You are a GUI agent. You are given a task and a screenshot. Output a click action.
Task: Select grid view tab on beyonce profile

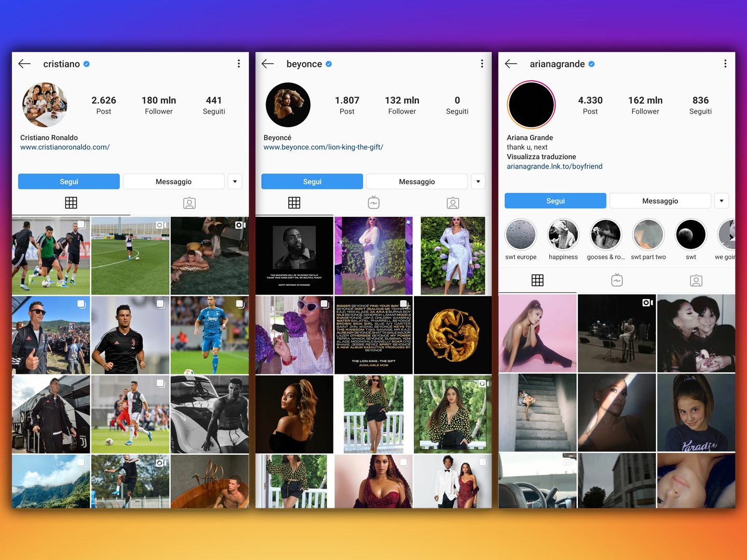pos(294,203)
